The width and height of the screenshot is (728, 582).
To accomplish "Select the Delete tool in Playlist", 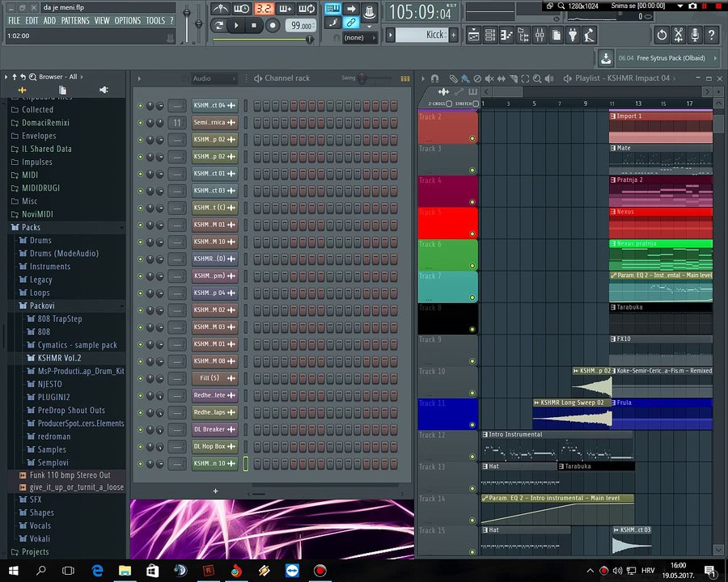I will point(477,78).
